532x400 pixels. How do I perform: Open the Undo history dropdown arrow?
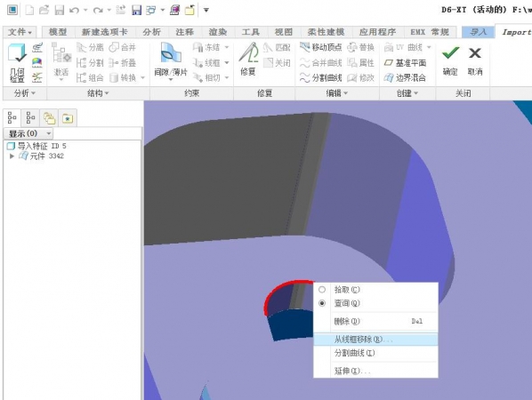85,11
